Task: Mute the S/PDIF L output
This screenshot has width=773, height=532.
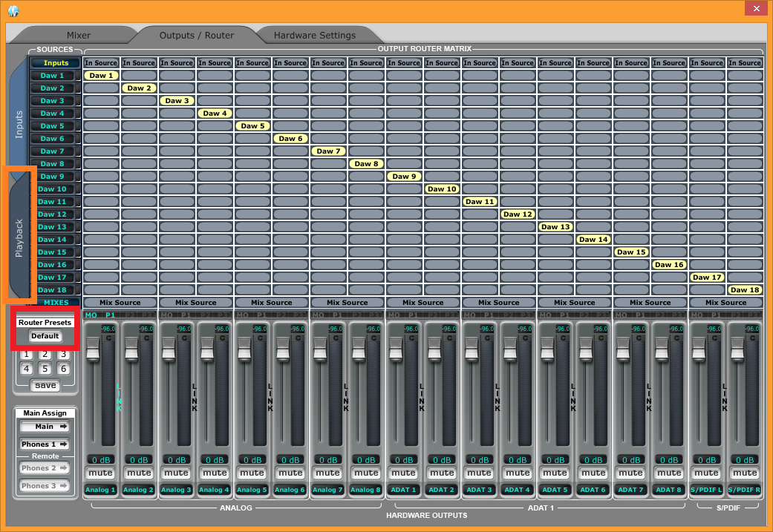Action: (x=707, y=473)
